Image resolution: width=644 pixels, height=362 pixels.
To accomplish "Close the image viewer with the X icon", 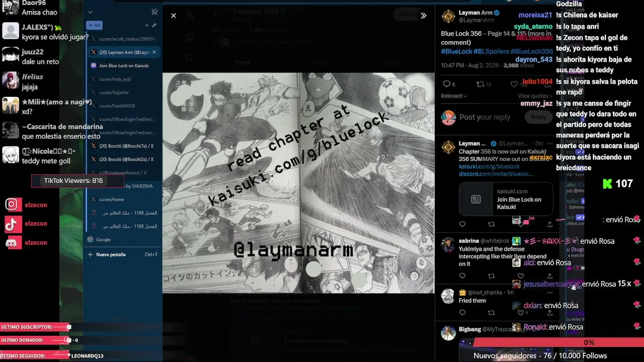I will pos(174,16).
